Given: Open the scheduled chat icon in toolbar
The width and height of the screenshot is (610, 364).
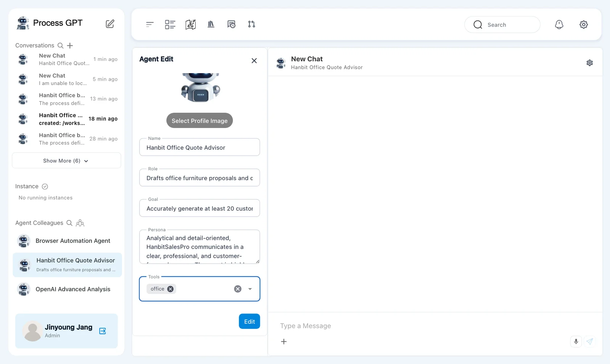Looking at the screenshot, I should click(x=231, y=24).
